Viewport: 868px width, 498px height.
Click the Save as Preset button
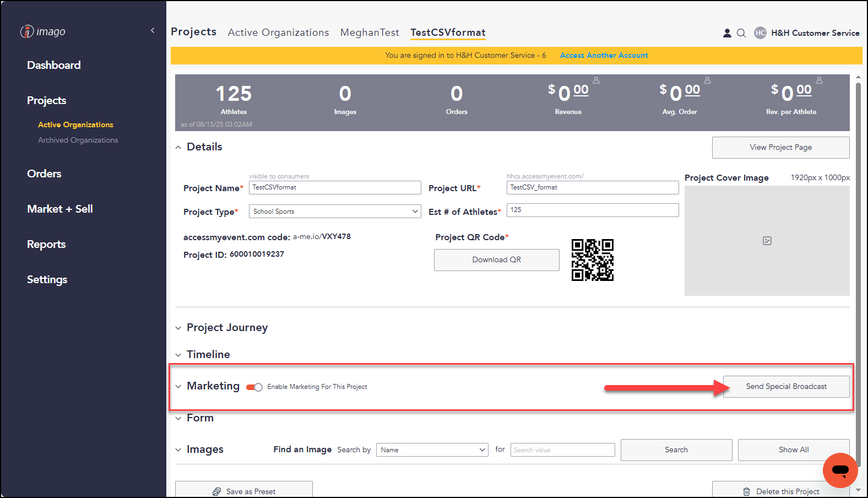coord(244,490)
